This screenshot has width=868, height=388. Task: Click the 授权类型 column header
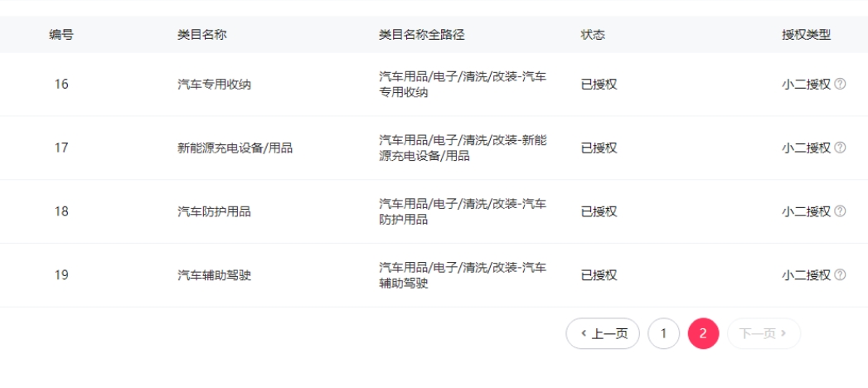coord(806,35)
